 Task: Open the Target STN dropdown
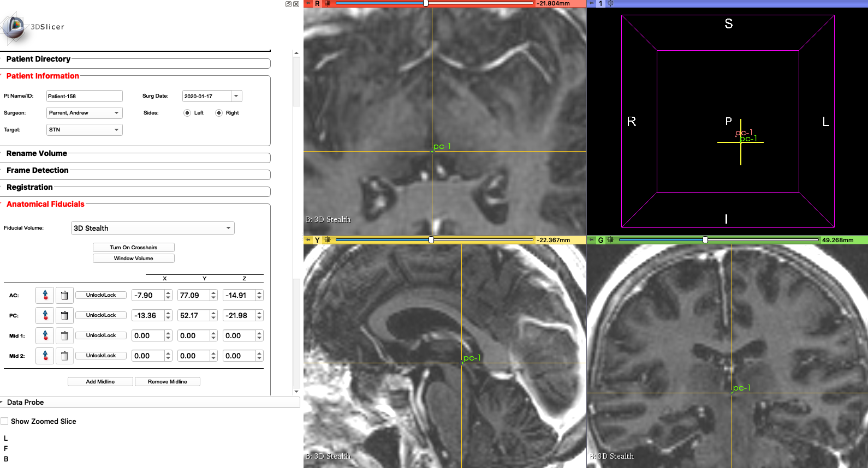coord(85,130)
